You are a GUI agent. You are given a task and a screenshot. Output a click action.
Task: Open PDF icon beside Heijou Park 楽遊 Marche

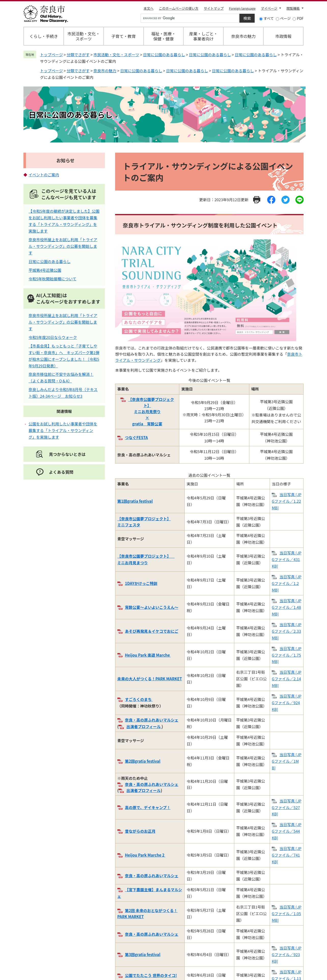120,655
